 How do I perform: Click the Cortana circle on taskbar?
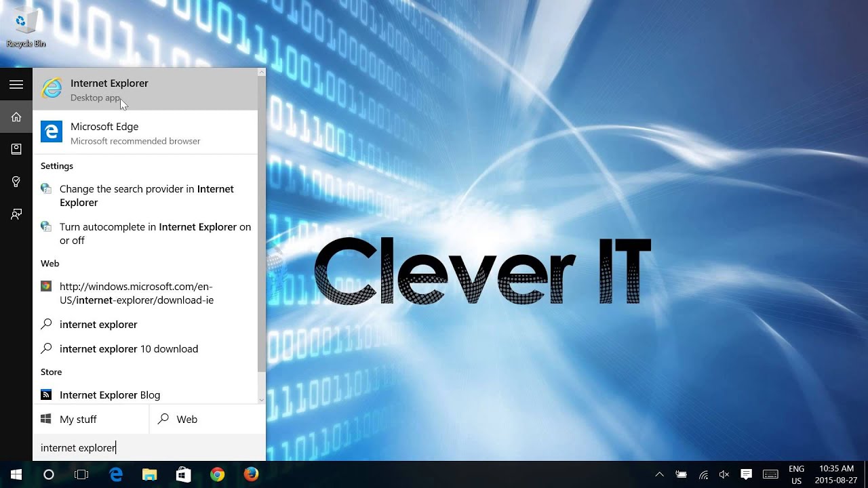49,474
